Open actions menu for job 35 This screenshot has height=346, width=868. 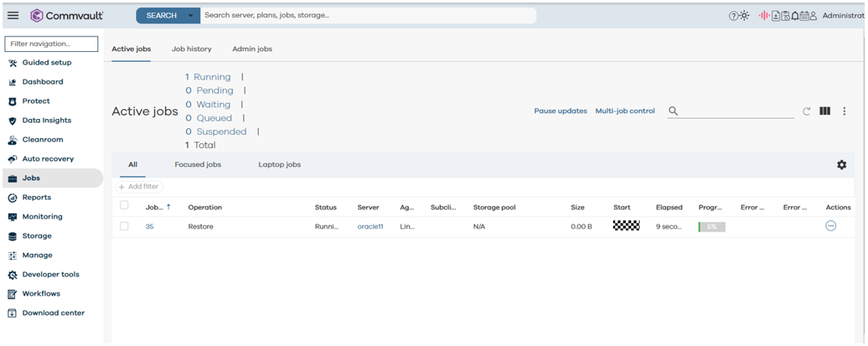(831, 226)
